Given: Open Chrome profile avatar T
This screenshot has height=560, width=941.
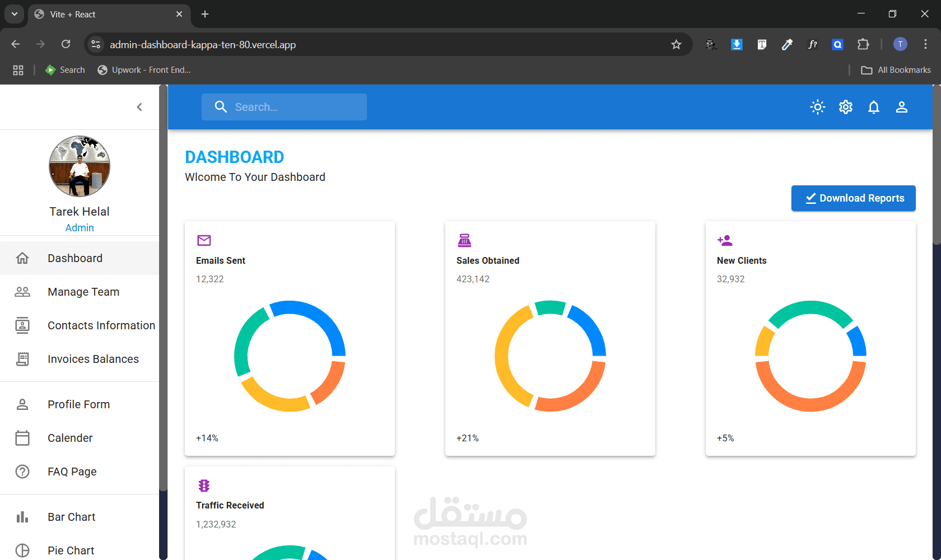Looking at the screenshot, I should coord(900,44).
